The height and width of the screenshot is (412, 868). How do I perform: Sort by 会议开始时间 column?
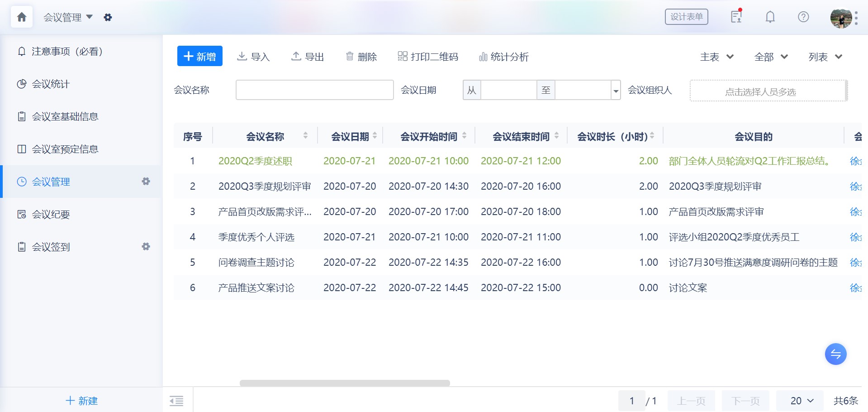[464, 135]
